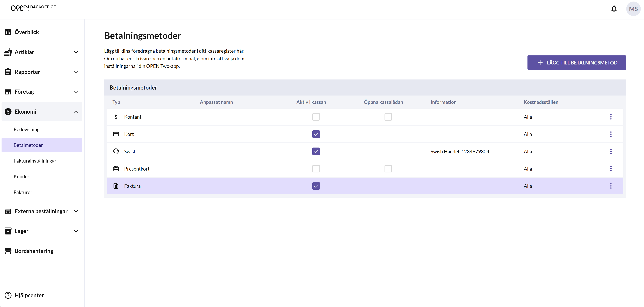Open the Redovisning submenu item

coord(42,129)
